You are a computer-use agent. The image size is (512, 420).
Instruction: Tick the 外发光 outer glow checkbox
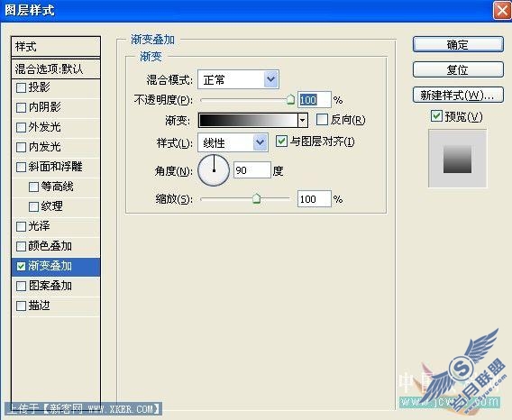point(22,127)
